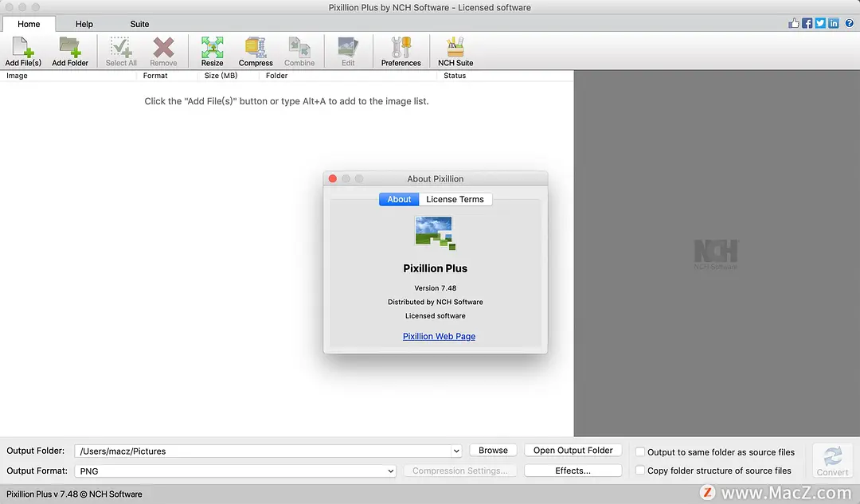Close the About Pixillion dialog
The height and width of the screenshot is (504, 860).
(332, 178)
